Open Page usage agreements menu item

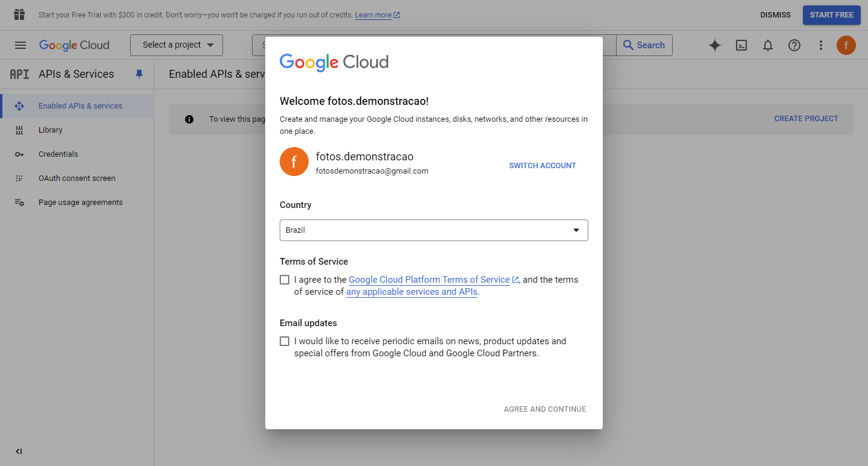pyautogui.click(x=77, y=203)
